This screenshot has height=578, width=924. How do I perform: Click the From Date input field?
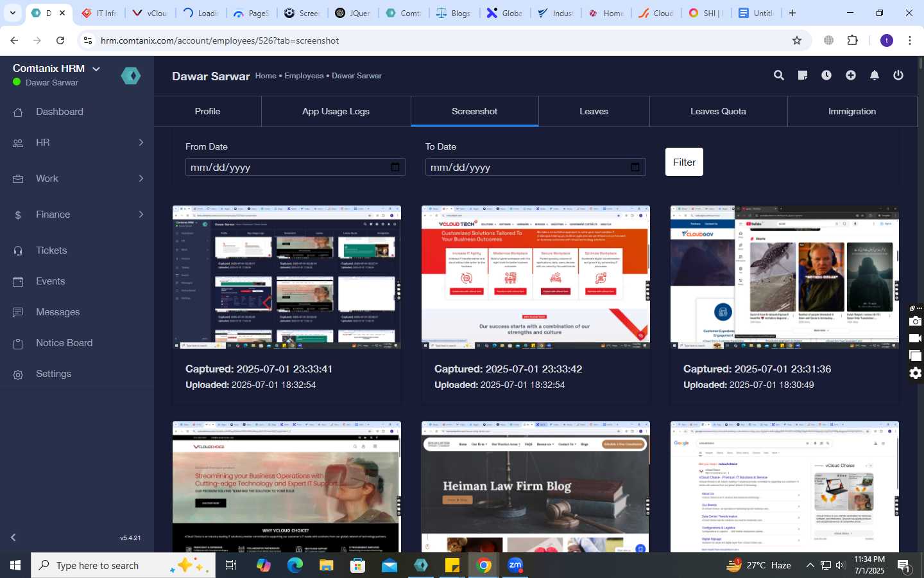point(295,167)
